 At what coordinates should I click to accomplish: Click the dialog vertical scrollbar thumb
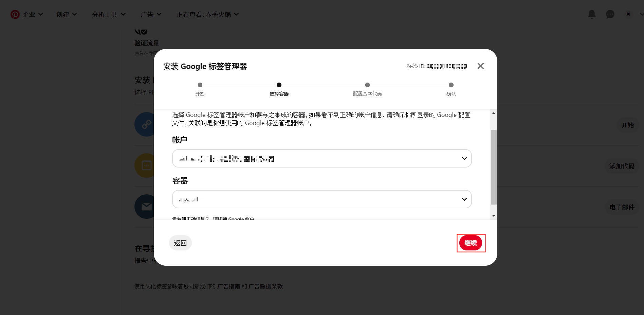point(494,167)
